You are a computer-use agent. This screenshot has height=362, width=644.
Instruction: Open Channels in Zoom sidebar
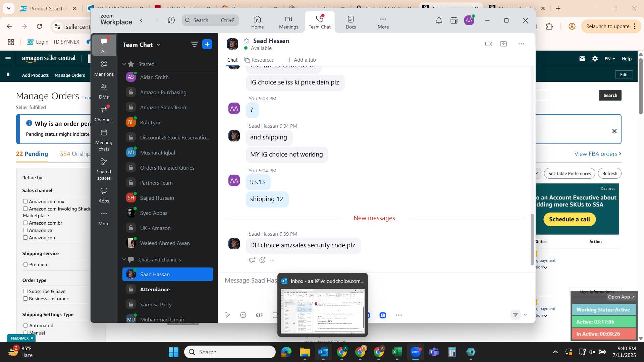tap(104, 114)
